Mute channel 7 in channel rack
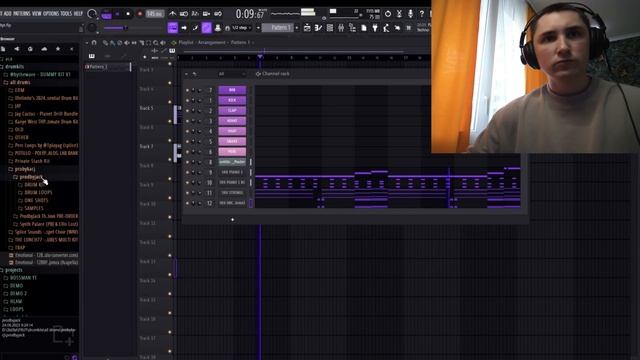The height and width of the screenshot is (360, 640). click(187, 90)
